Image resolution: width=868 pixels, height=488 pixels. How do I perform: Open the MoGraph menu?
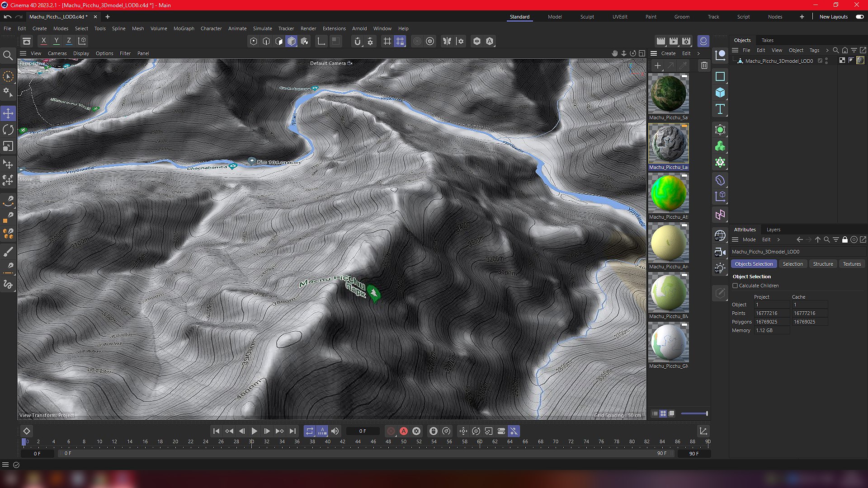[184, 28]
